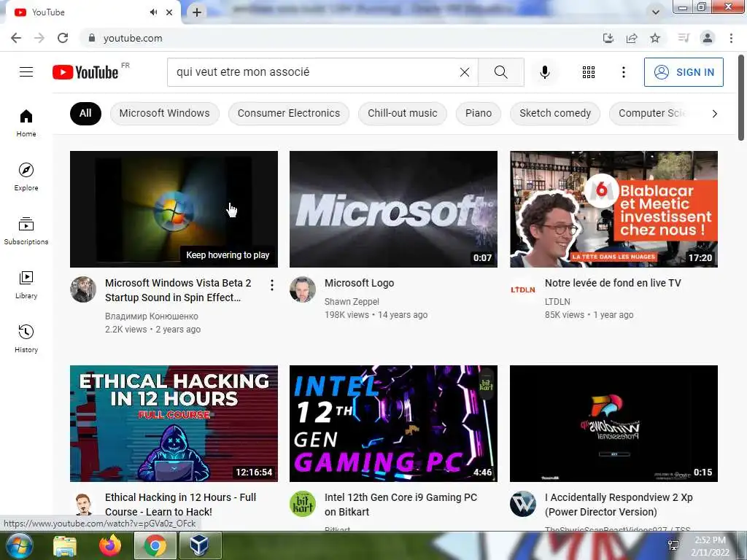Image resolution: width=747 pixels, height=560 pixels.
Task: Click the magnifying glass search button
Action: [500, 72]
